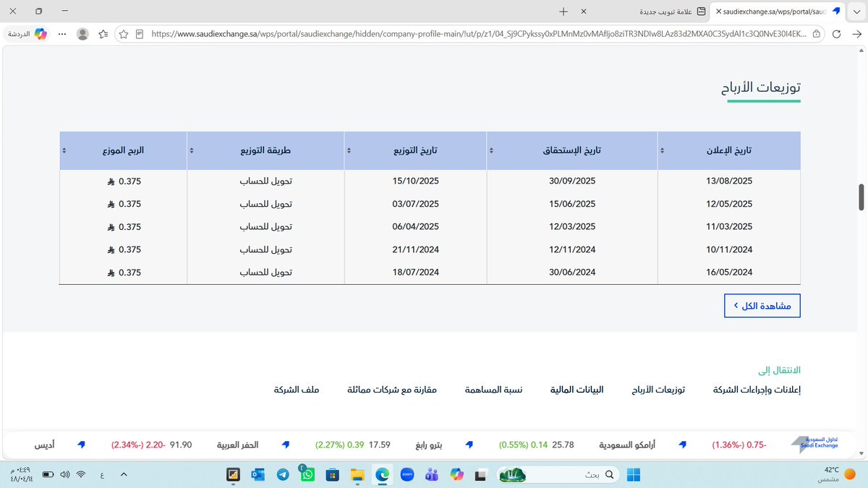868x488 pixels.
Task: Open a new browser tab with plus
Action: click(x=563, y=12)
